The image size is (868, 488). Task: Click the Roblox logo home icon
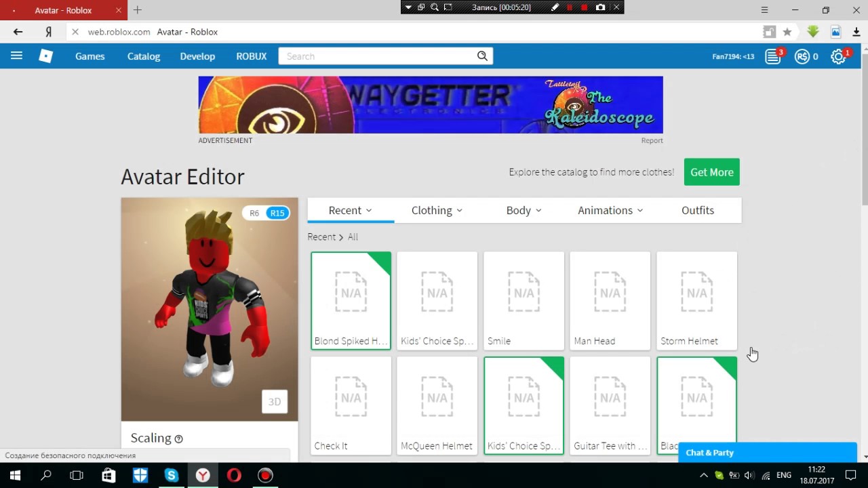point(45,56)
